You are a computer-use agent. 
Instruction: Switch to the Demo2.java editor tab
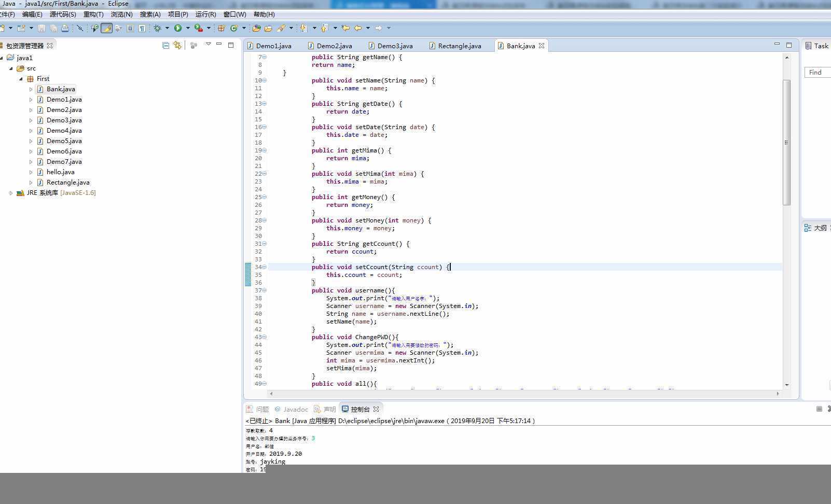click(x=330, y=46)
